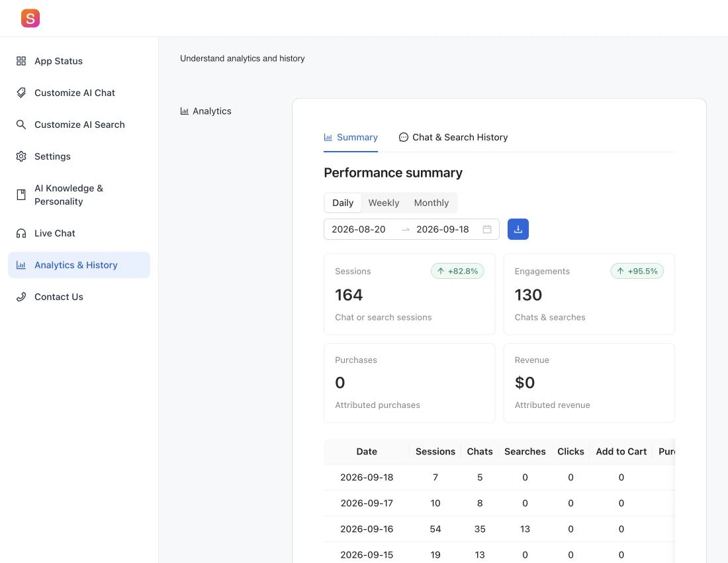Click 'Chat or search sessions' caption
Screen dimensions: 728x563
(x=383, y=317)
